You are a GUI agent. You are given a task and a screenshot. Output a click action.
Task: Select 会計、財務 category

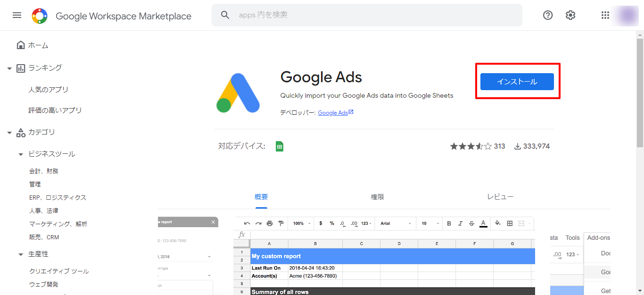tap(44, 171)
